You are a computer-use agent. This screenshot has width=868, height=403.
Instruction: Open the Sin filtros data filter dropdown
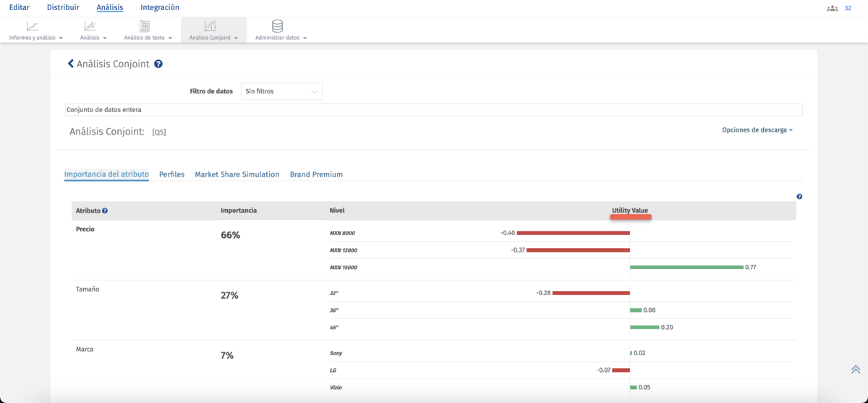pyautogui.click(x=281, y=92)
